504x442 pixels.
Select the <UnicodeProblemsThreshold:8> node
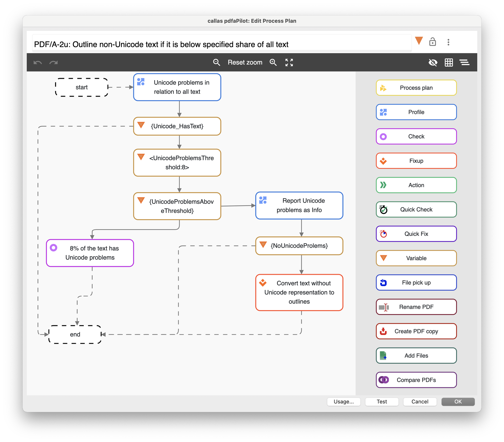pos(177,163)
